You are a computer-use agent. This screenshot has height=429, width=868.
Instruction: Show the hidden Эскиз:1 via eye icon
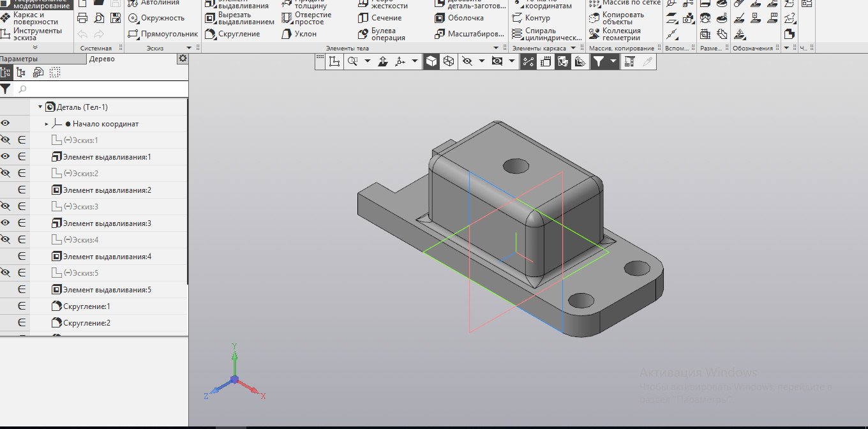click(6, 140)
